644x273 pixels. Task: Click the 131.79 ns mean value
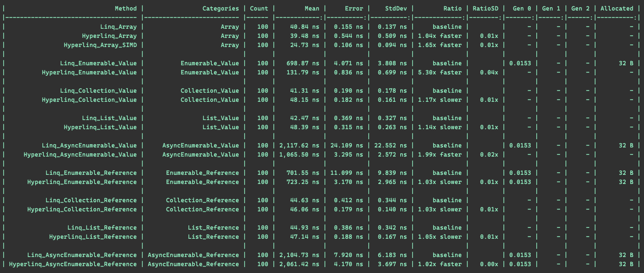[303, 72]
